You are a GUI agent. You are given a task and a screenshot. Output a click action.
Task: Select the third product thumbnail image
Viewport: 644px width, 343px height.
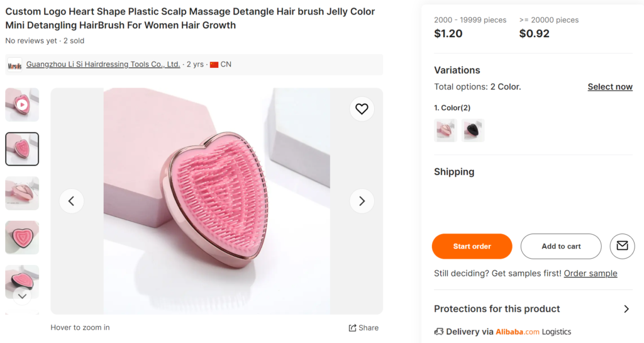pyautogui.click(x=22, y=193)
